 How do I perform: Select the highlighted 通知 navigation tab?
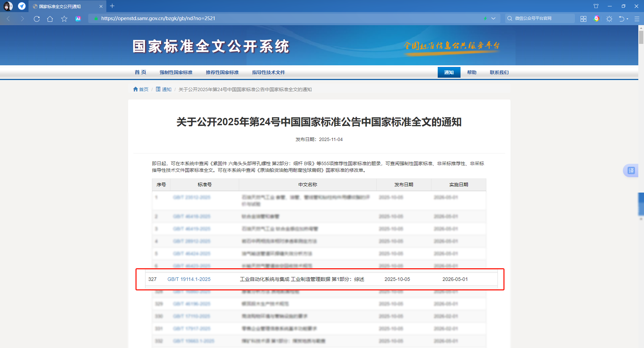coord(449,72)
